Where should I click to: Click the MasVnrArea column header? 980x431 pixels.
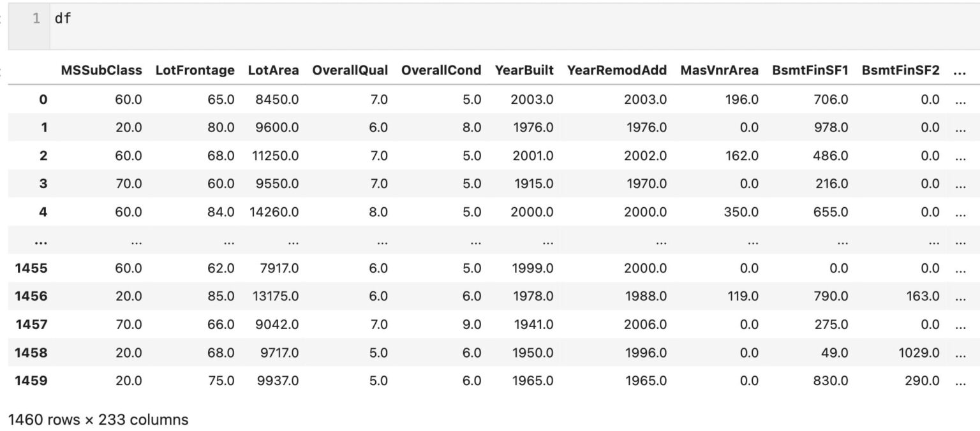click(x=719, y=71)
